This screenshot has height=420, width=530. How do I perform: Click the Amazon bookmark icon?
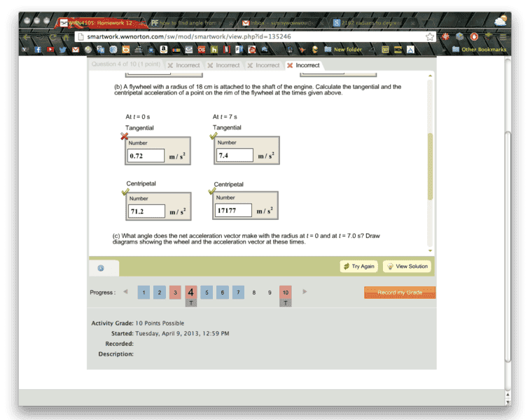click(162, 50)
